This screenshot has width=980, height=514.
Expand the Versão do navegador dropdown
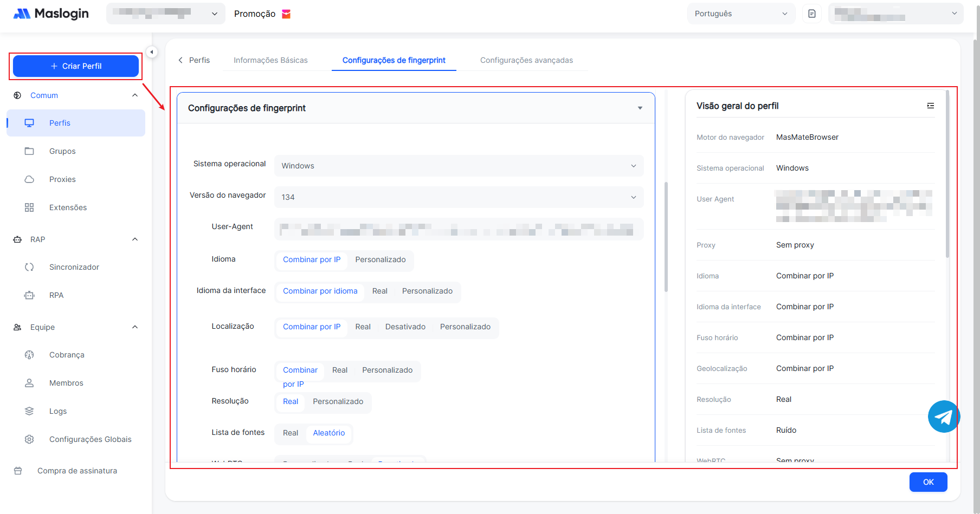tap(459, 197)
